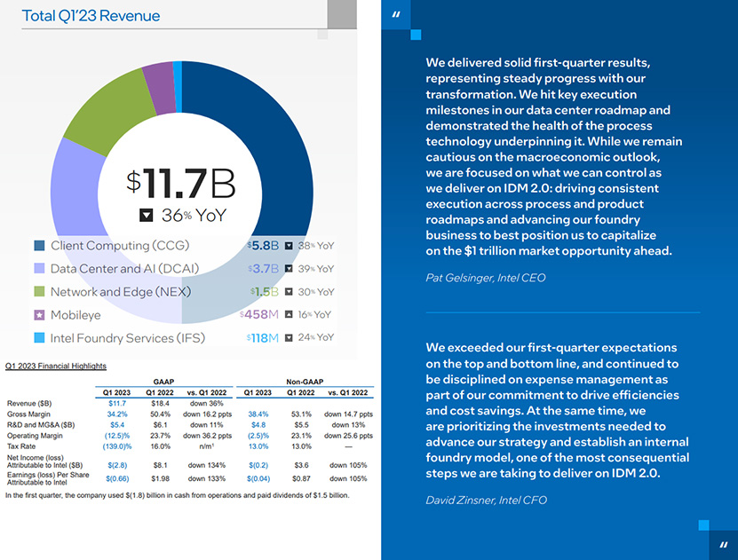Click the down 25.6 ppts cell

[x=348, y=436]
